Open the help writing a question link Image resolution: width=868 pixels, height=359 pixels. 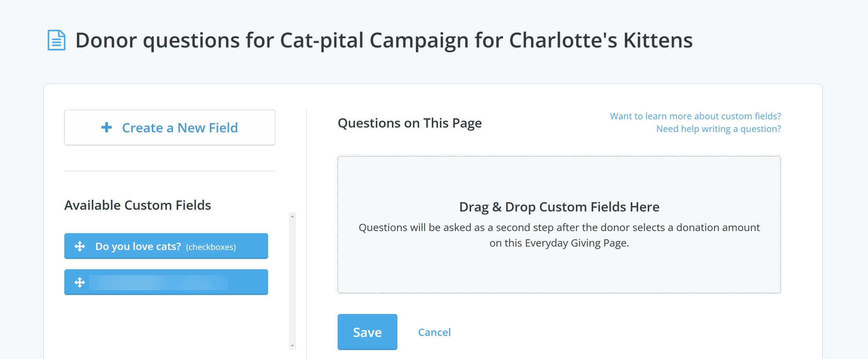coord(719,129)
